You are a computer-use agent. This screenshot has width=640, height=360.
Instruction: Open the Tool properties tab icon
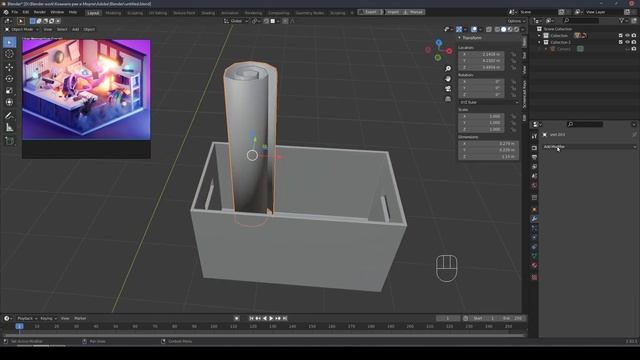(534, 137)
